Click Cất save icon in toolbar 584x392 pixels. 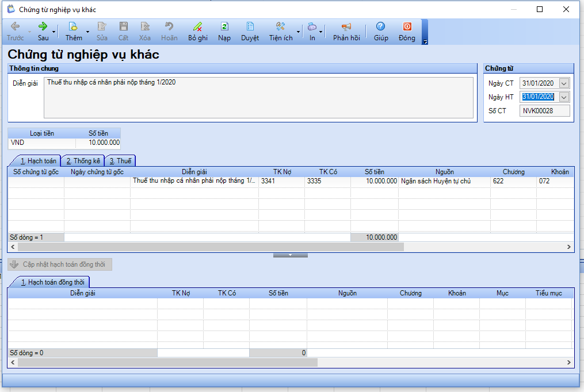click(x=123, y=32)
